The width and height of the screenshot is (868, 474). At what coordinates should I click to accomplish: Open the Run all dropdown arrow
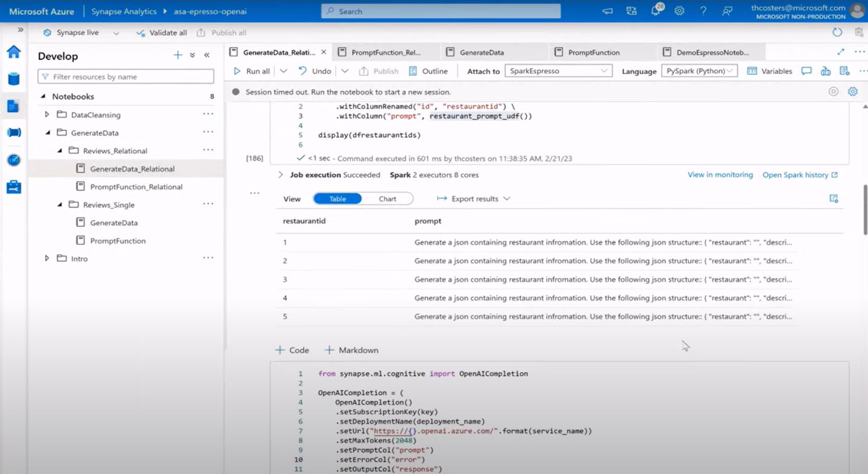pos(284,71)
